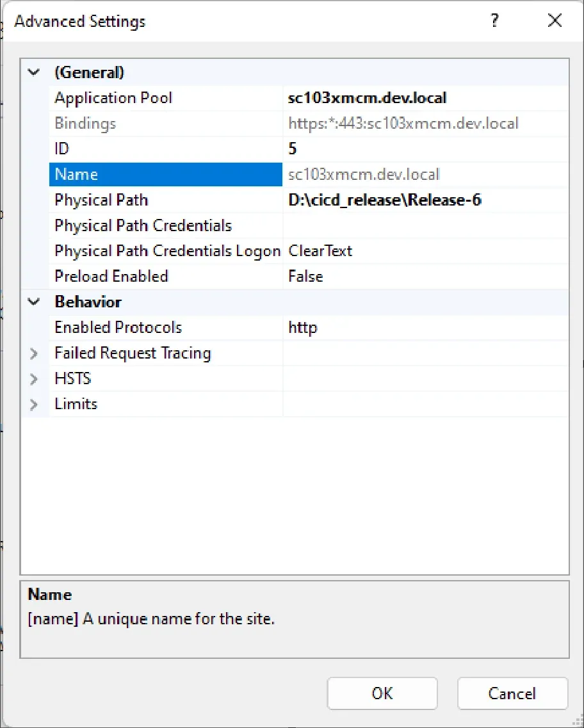Screen dimensions: 584x728
Task: Click the Advanced Settings title bar text
Action: point(80,21)
